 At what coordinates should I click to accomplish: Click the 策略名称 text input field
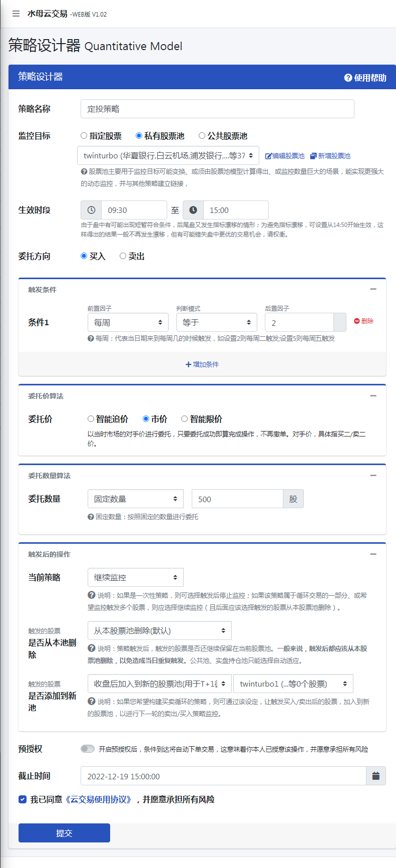pyautogui.click(x=217, y=109)
